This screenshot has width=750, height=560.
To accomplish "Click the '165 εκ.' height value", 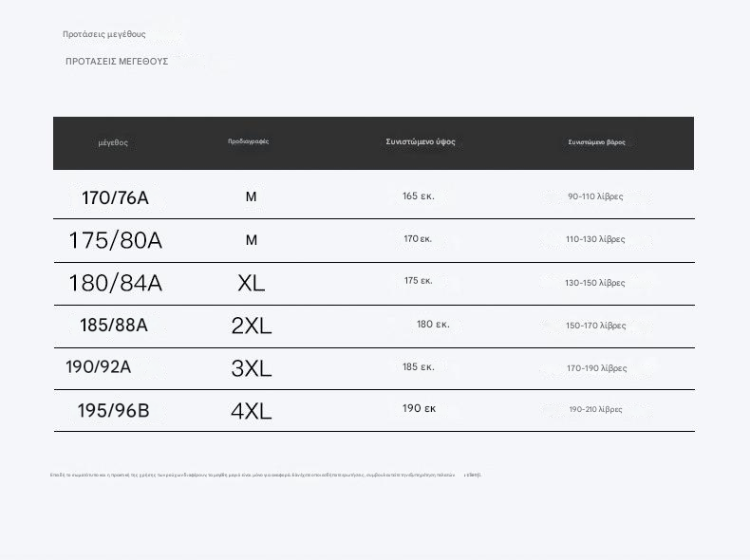I will [x=419, y=196].
